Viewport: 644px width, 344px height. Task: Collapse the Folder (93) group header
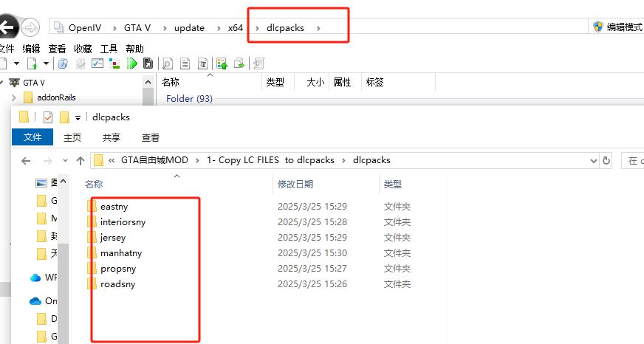(189, 99)
